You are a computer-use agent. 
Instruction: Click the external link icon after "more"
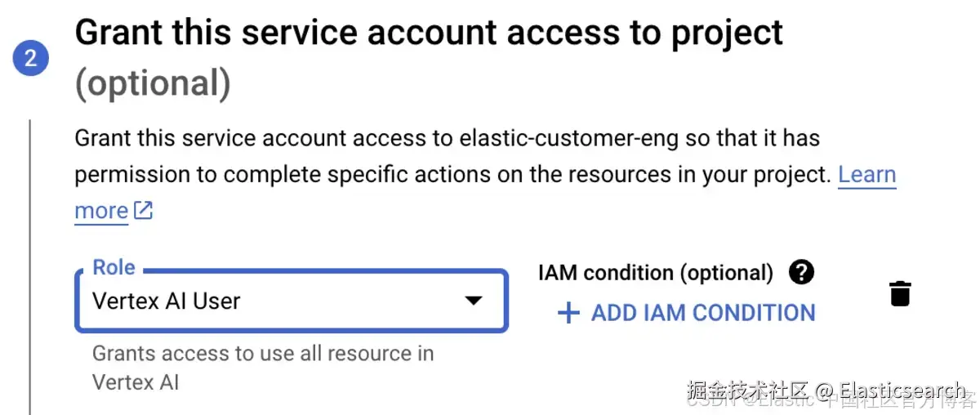pyautogui.click(x=144, y=211)
